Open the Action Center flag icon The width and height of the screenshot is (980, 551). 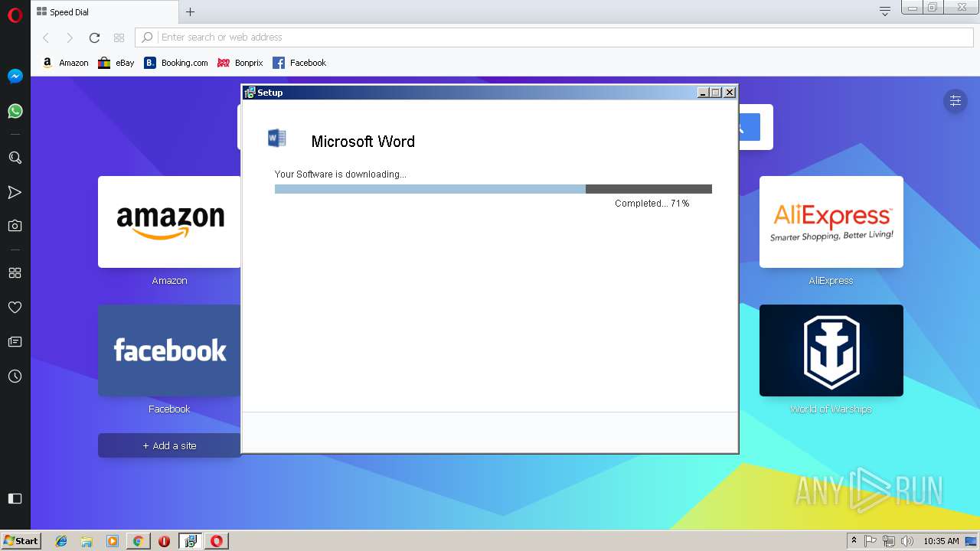click(x=871, y=541)
